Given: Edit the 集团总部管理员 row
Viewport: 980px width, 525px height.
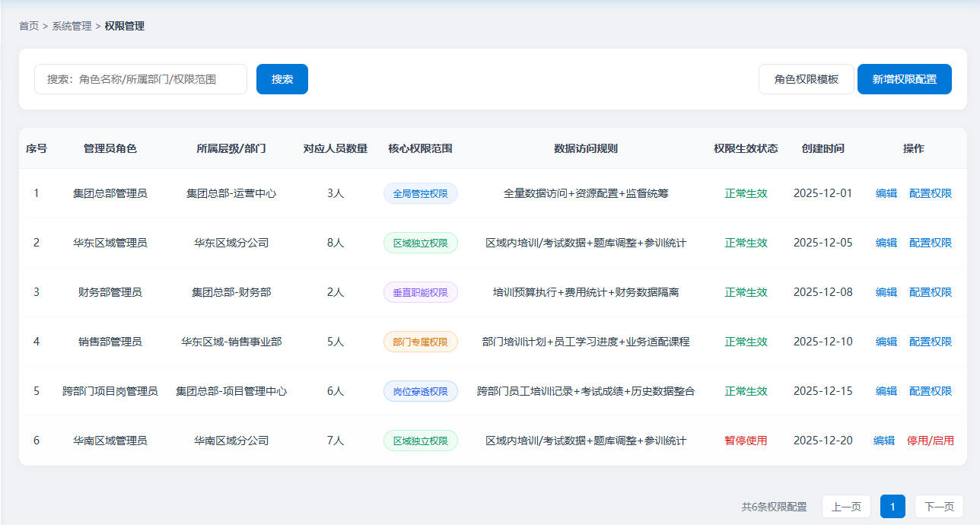Looking at the screenshot, I should pyautogui.click(x=886, y=193).
